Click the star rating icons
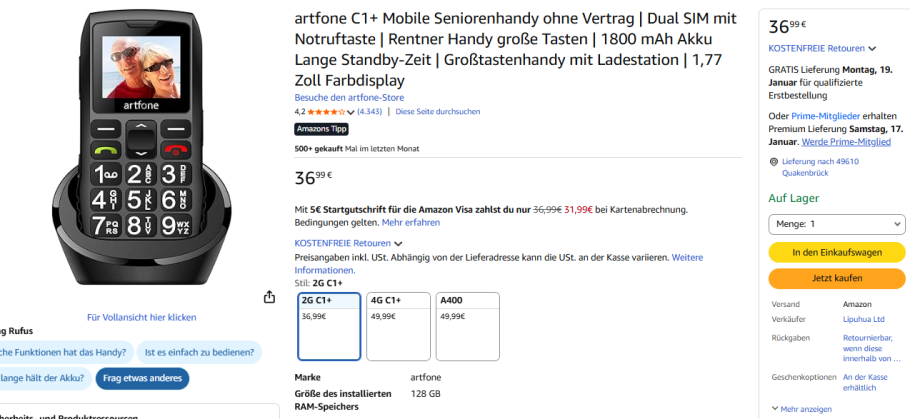 pyautogui.click(x=327, y=112)
